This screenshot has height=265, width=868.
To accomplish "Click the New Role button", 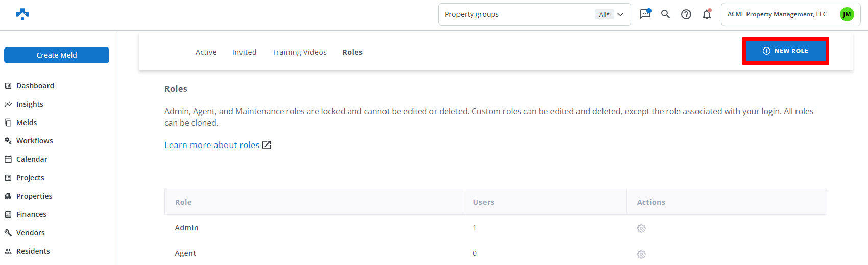I will coord(785,51).
